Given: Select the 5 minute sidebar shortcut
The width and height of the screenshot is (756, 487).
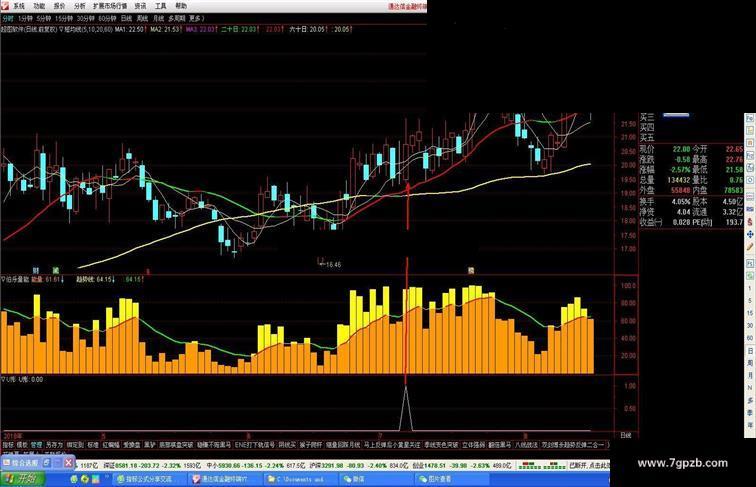Looking at the screenshot, I should pos(750,301).
